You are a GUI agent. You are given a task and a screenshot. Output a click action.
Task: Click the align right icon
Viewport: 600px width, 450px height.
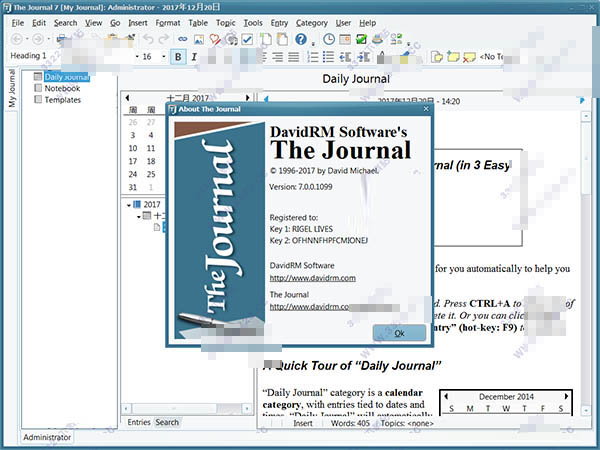point(277,57)
